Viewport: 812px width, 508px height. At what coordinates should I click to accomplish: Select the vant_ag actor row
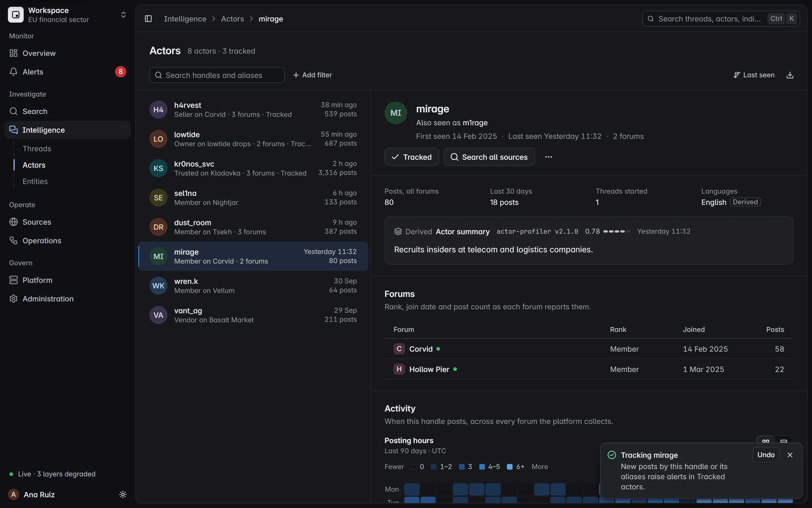[253, 315]
